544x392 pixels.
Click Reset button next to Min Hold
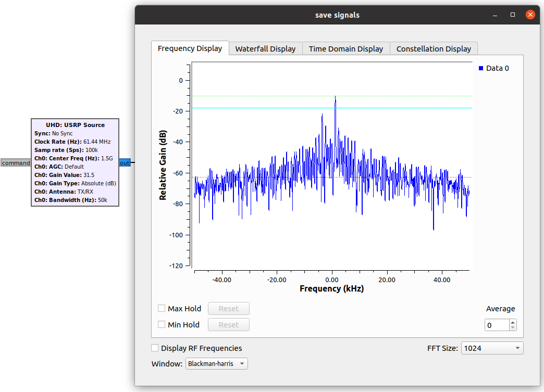pyautogui.click(x=229, y=325)
